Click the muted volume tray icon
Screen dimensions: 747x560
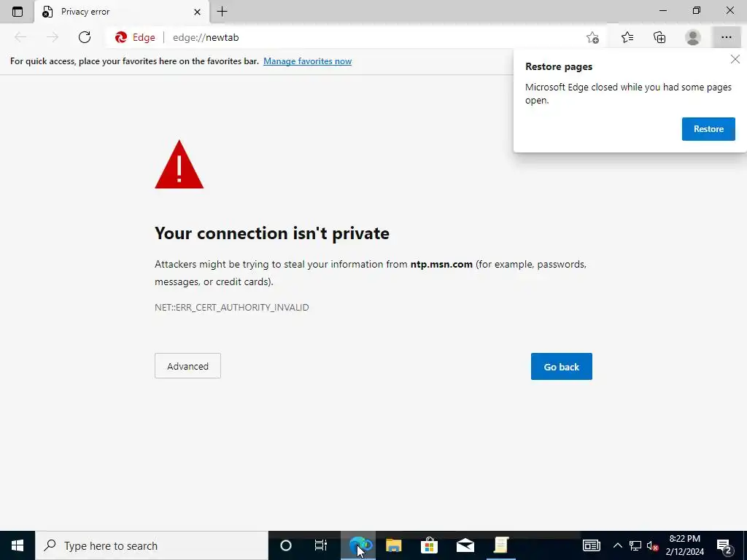(653, 545)
